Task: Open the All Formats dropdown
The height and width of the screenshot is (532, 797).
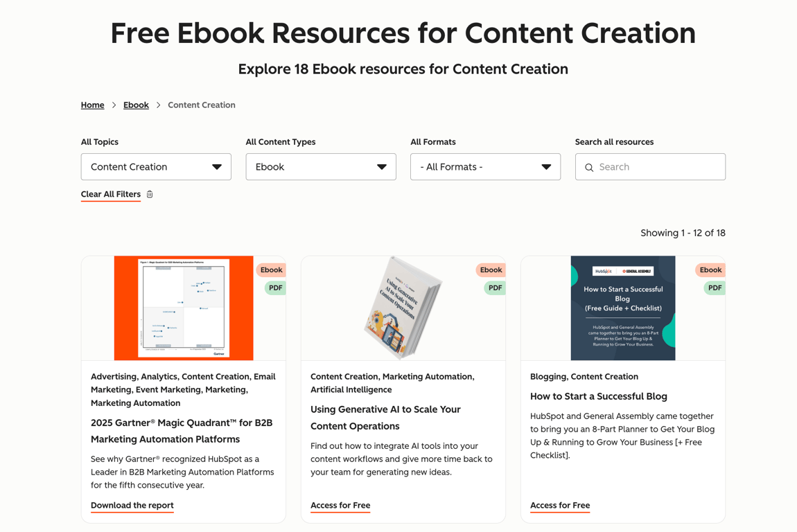Action: coord(485,167)
